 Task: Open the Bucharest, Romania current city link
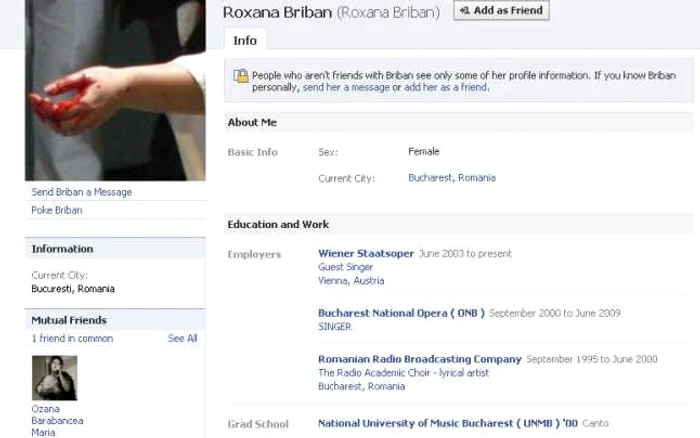(452, 178)
